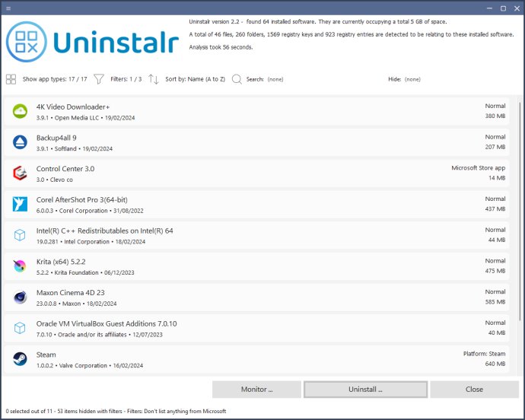
Task: Click the Microsoft Store app label
Action: [479, 168]
